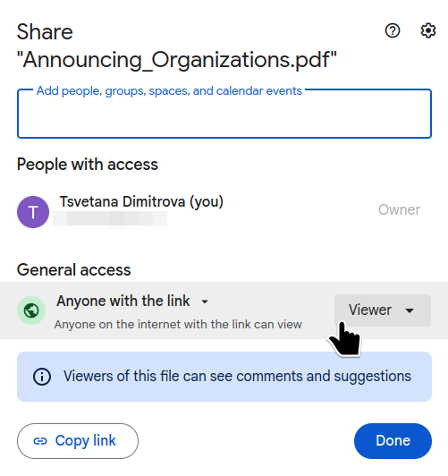448x476 pixels.
Task: Click the green globe access icon
Action: 31,310
